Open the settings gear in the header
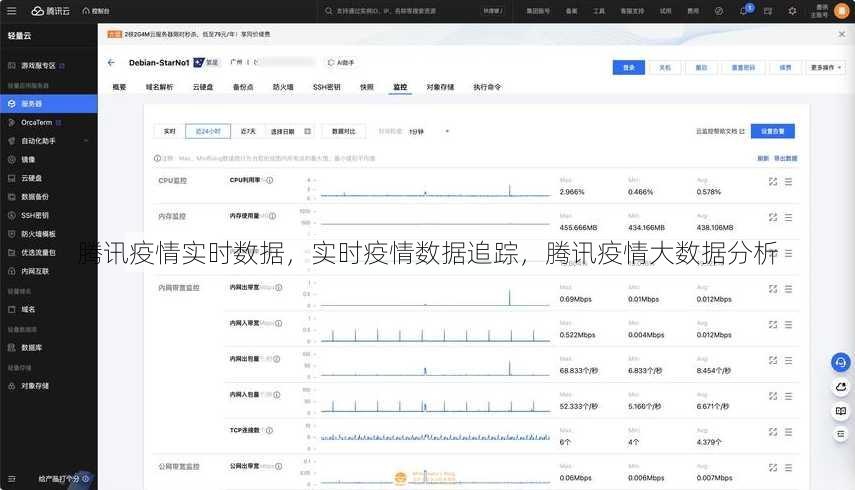The height and width of the screenshot is (490, 855). (x=792, y=11)
